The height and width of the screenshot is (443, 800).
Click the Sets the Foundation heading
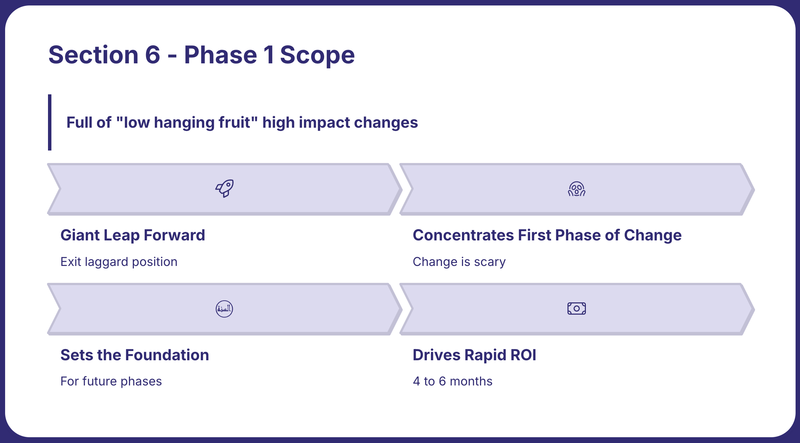tap(135, 355)
